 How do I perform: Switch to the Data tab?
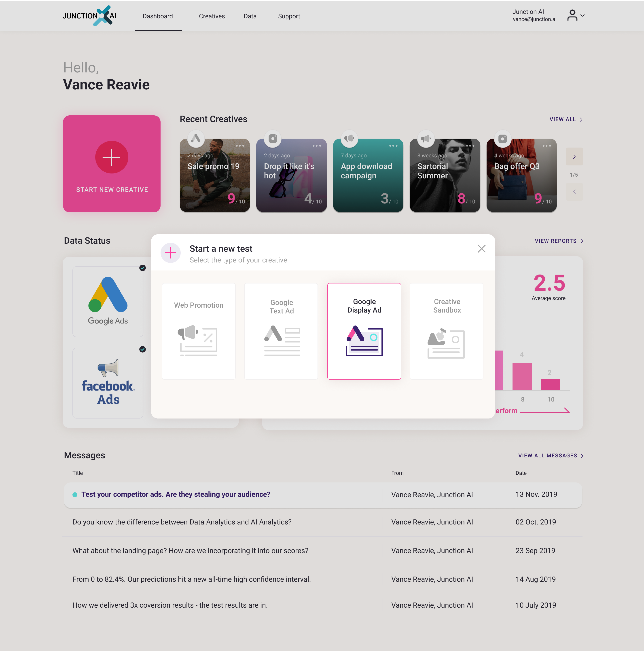point(250,16)
